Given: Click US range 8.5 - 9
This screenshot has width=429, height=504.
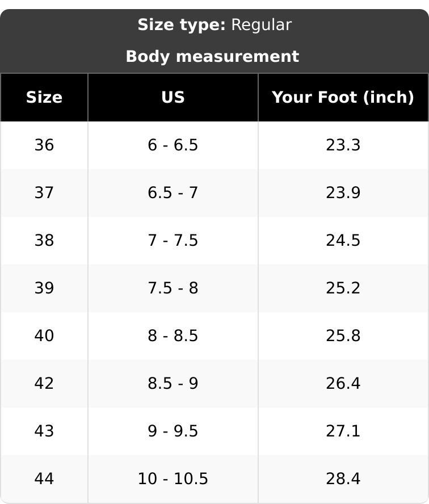Looking at the screenshot, I should tap(173, 383).
